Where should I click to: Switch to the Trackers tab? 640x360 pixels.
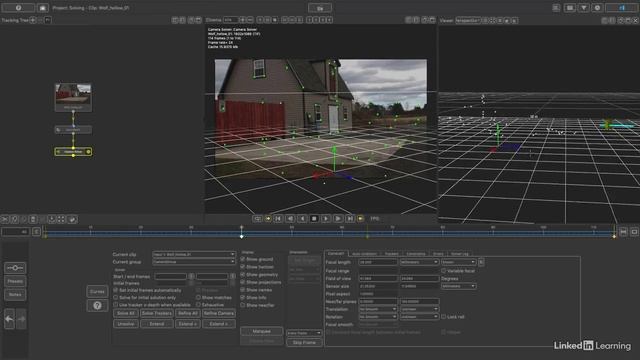(391, 254)
